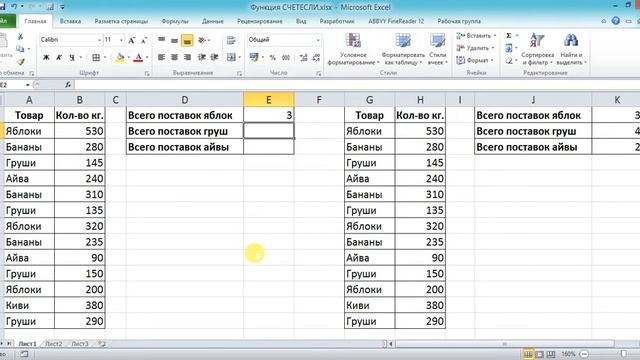Expand Найти и выделить dropdown
This screenshot has height=360, width=640.
pos(571,49)
